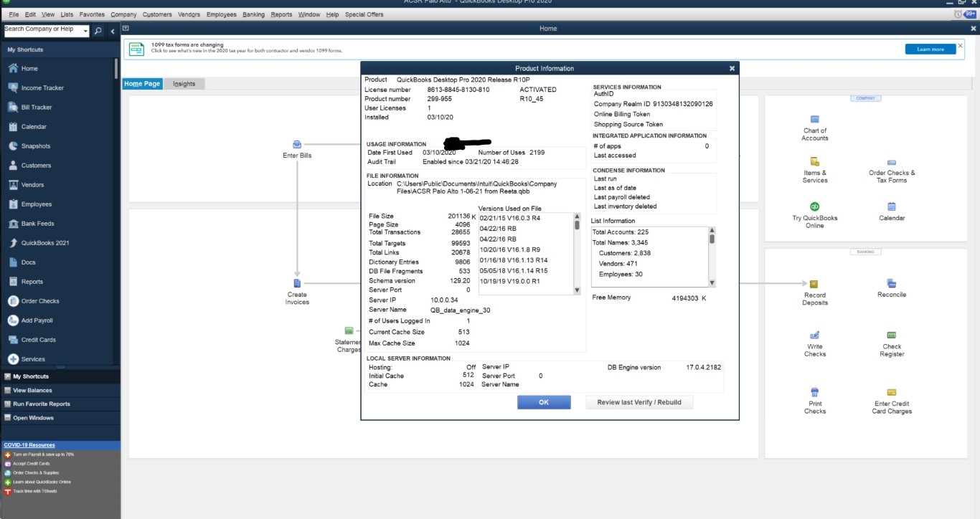Switch to View Balances panel
The image size is (980, 519).
[x=60, y=391]
